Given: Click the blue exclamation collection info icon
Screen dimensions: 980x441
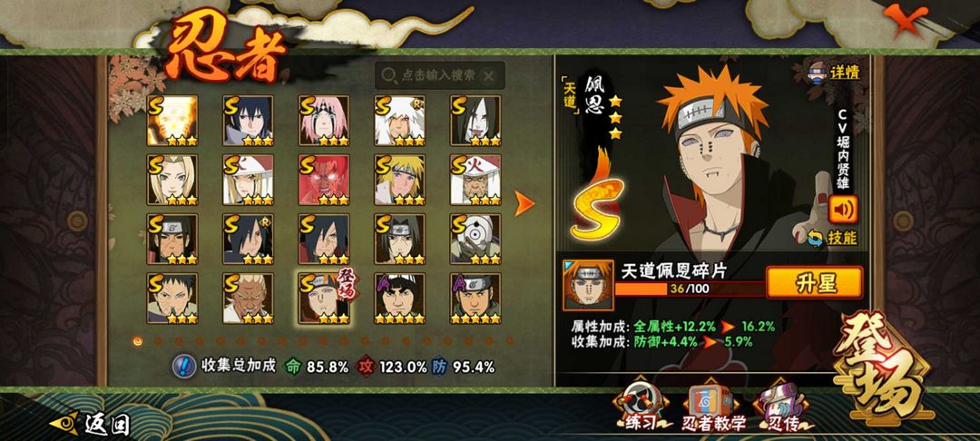Looking at the screenshot, I should 183,366.
